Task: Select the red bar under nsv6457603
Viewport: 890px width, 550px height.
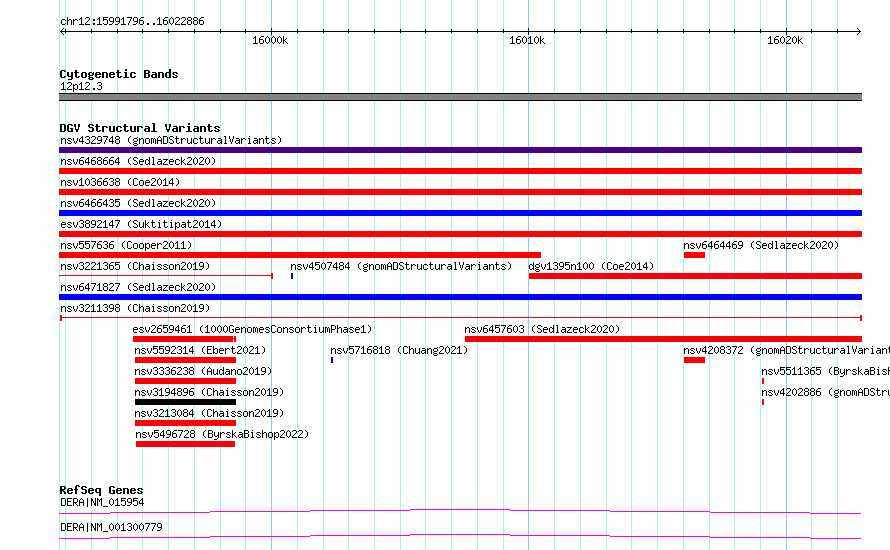Action: [x=664, y=339]
